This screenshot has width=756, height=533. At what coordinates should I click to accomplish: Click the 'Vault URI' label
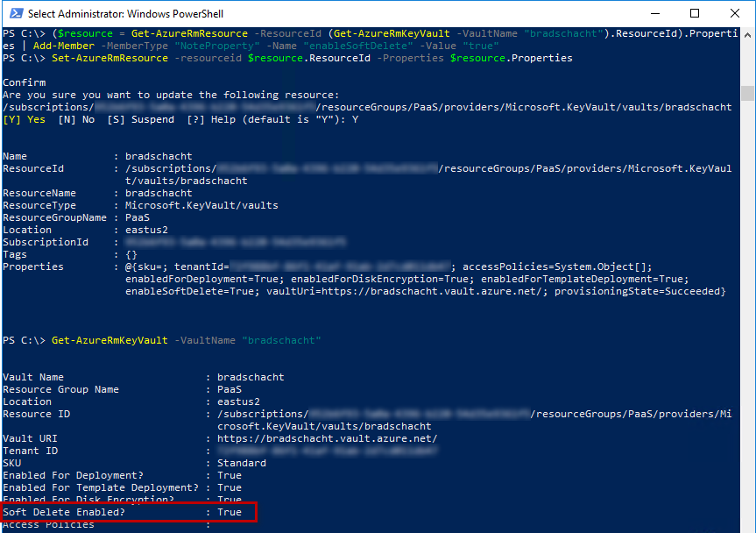click(30, 438)
